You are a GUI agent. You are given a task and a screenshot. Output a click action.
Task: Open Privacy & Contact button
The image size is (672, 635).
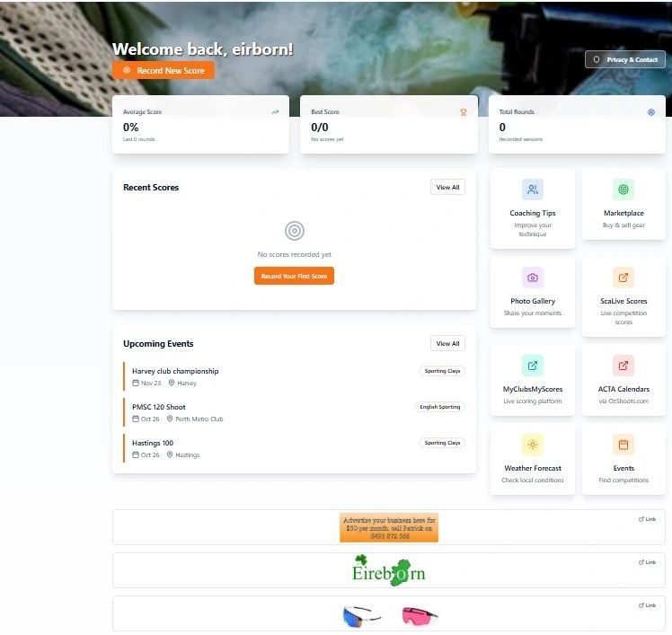[x=625, y=59]
